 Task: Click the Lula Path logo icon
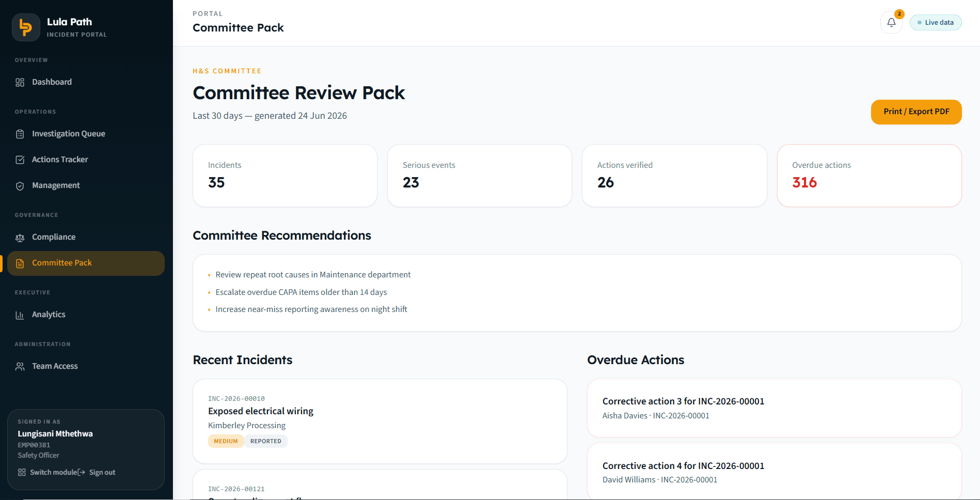pos(26,27)
